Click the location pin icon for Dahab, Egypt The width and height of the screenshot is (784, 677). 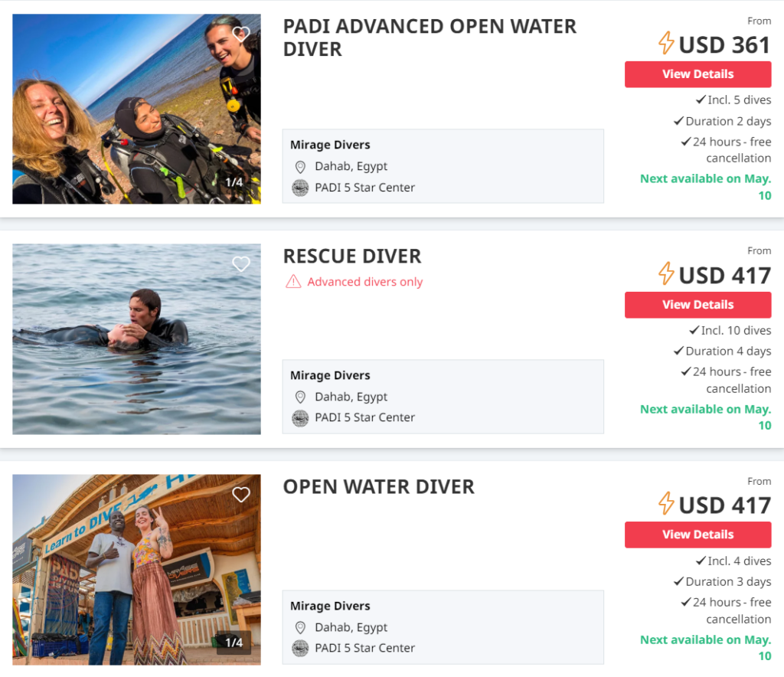coord(300,166)
